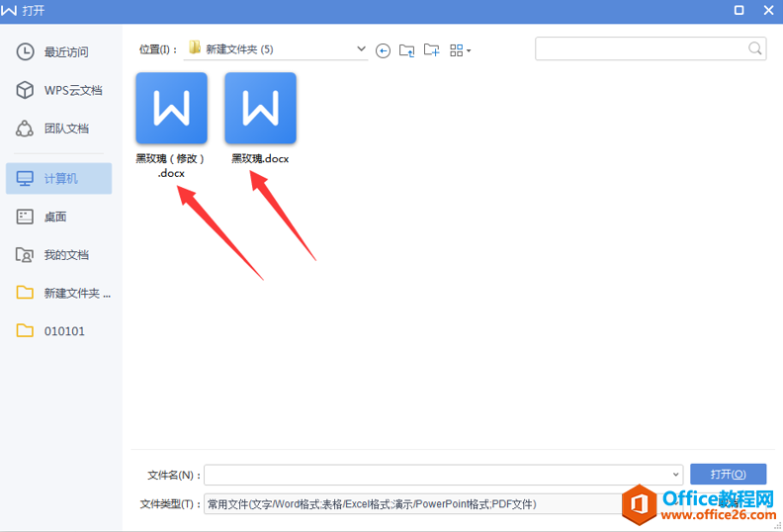Open the 新建文件夹 sidebar folder shortcut

click(59, 293)
